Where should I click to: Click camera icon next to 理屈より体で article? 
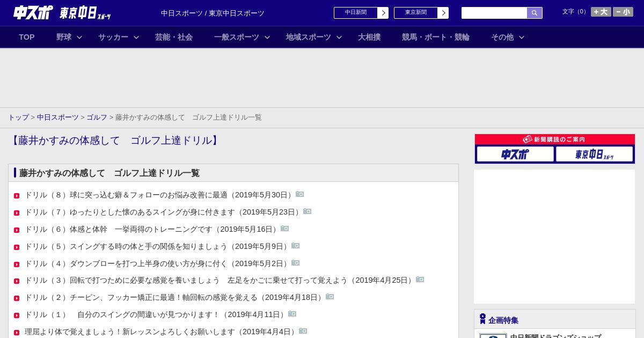tap(303, 331)
